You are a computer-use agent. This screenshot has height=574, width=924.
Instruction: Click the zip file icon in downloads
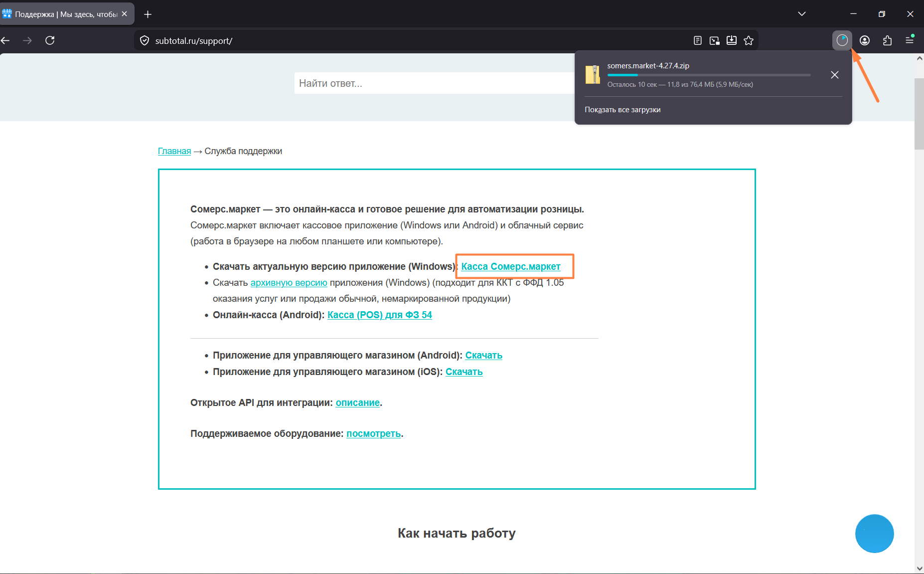593,75
